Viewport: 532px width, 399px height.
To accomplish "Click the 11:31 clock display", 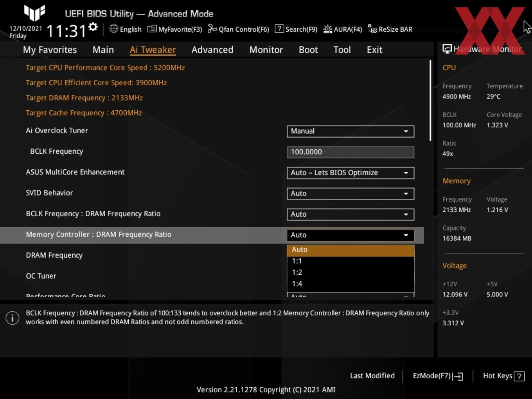I will [x=66, y=31].
